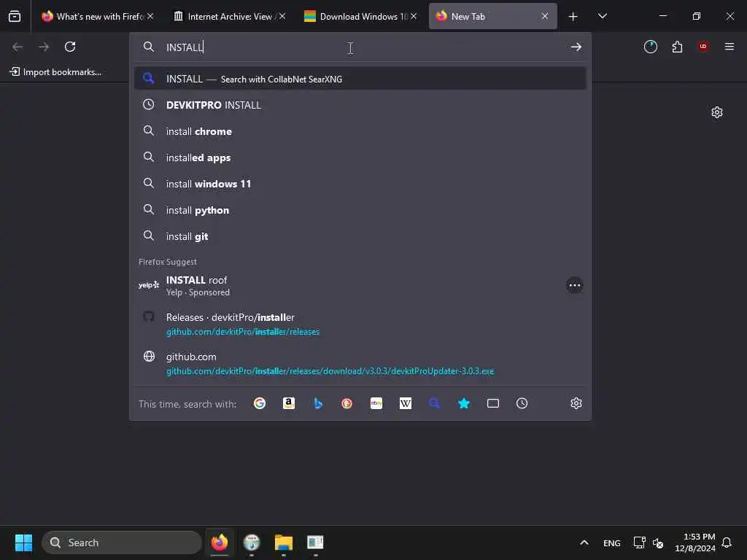
Task: Open a new tab with the plus button
Action: (x=573, y=17)
